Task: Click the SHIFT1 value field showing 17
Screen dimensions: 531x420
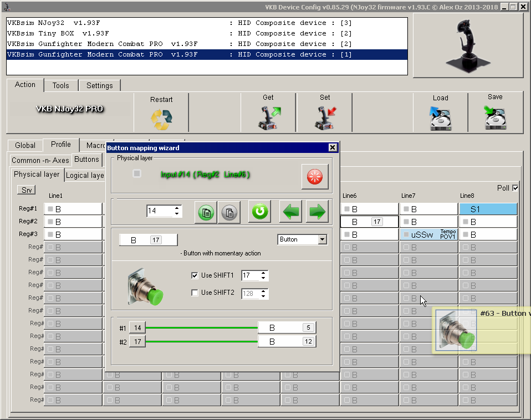Action: tap(251, 275)
